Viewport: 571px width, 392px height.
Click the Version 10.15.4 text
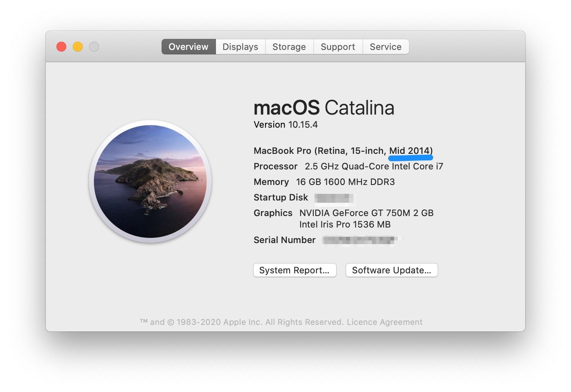[285, 125]
